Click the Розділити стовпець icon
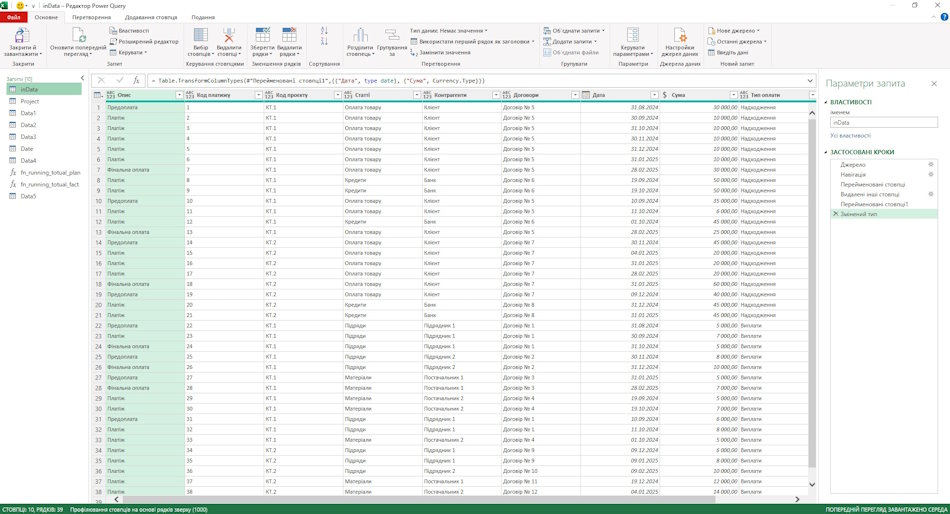 pos(360,35)
